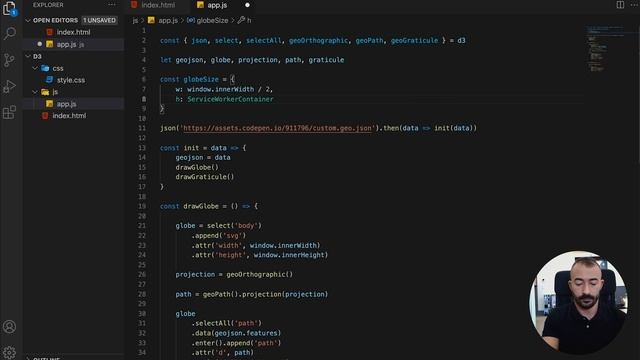Collapse the js folder
This screenshot has height=360, width=640.
(35, 92)
